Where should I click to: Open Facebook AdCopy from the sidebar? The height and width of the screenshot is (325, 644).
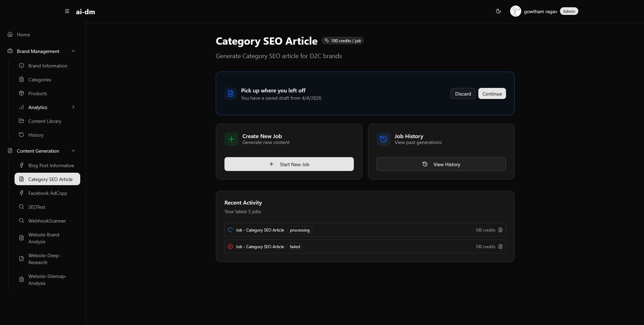point(48,193)
